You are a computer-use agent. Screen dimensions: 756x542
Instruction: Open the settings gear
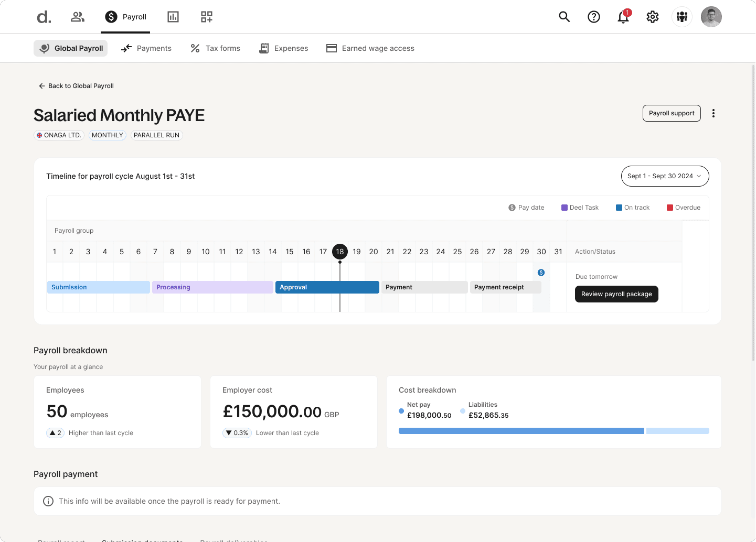point(652,16)
